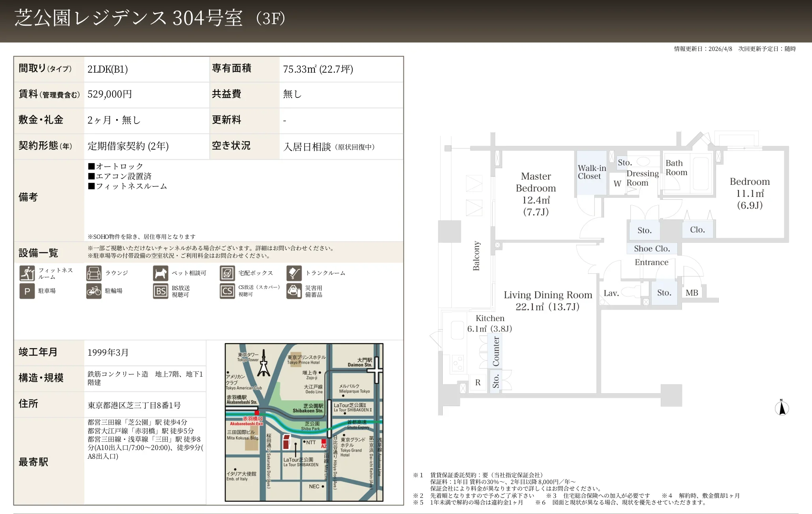Click Clo. label next to the Bedroom

697,230
